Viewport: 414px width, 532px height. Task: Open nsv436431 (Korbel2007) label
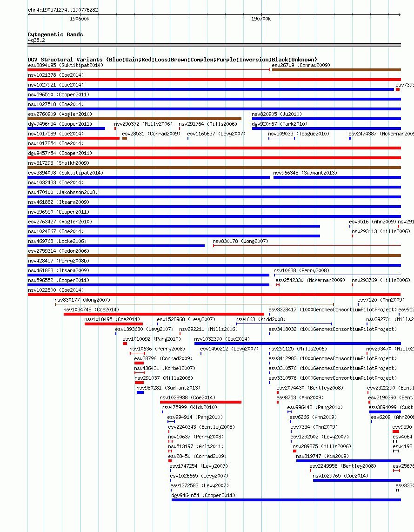tap(165, 369)
